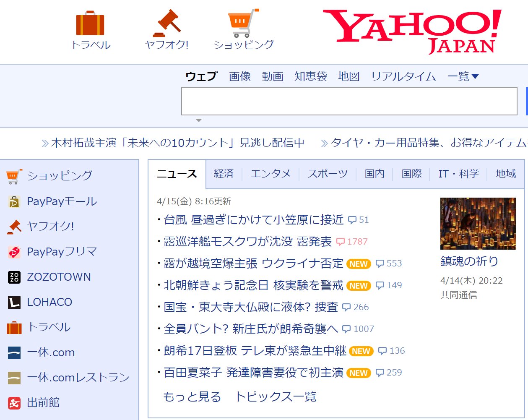Image resolution: width=528 pixels, height=420 pixels.
Task: Open comments bubble showing 136
Action: [x=391, y=351]
